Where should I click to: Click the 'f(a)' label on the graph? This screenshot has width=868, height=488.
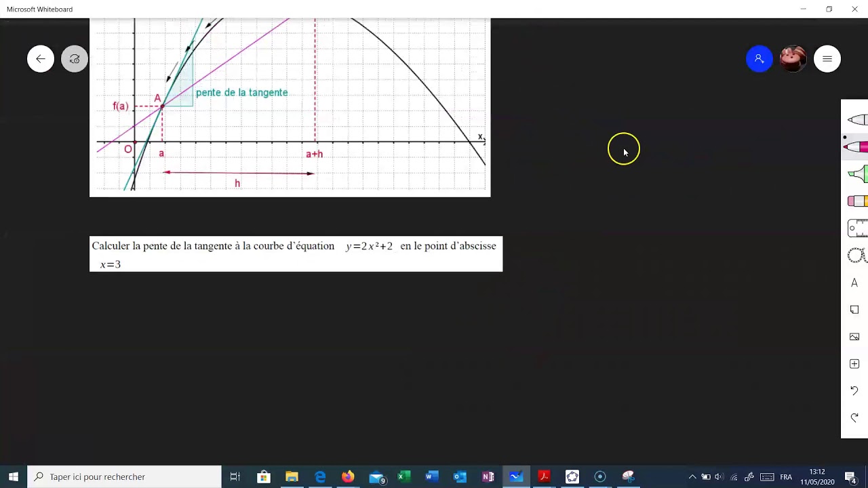pos(120,106)
